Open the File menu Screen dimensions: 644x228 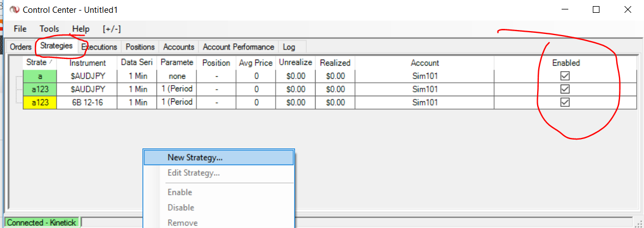20,29
